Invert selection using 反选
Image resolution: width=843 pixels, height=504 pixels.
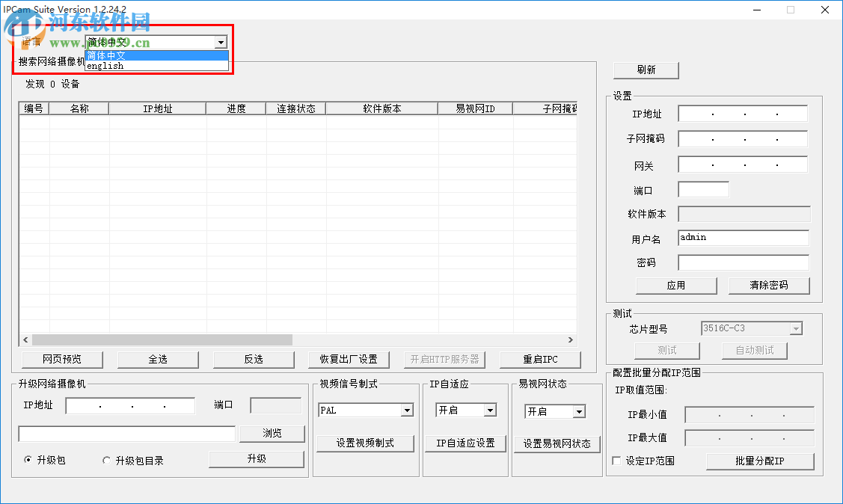pyautogui.click(x=254, y=359)
